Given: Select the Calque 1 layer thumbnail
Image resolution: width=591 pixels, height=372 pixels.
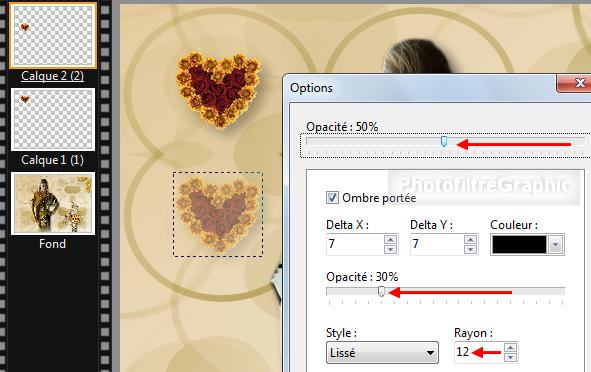Looking at the screenshot, I should pyautogui.click(x=53, y=119).
